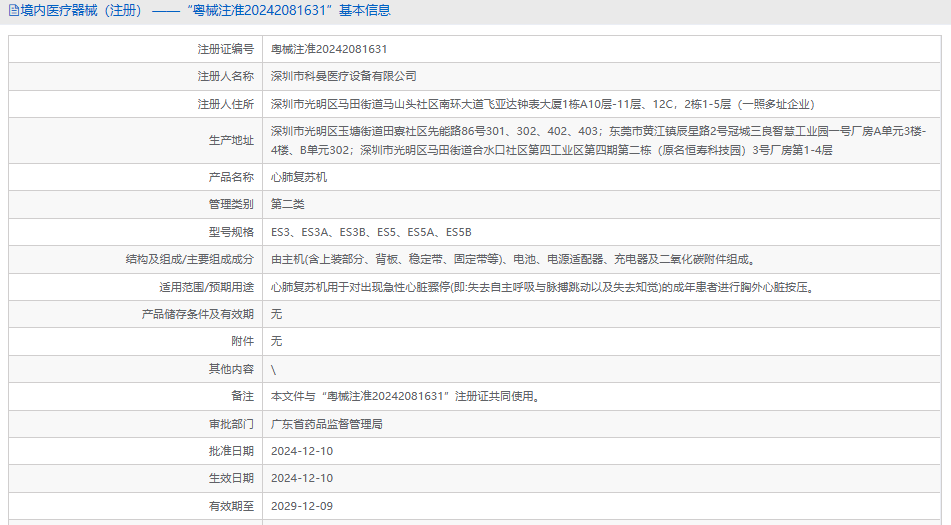Click the 备注 label
This screenshot has height=525, width=951.
click(243, 396)
